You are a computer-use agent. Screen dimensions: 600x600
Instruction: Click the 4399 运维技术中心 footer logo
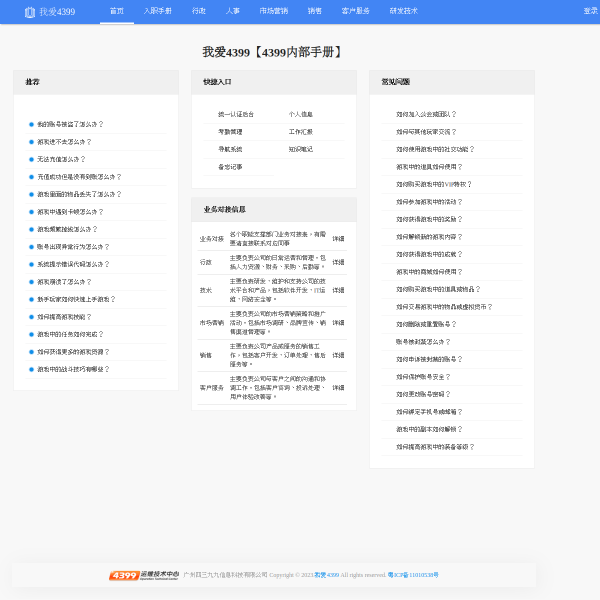coord(144,575)
